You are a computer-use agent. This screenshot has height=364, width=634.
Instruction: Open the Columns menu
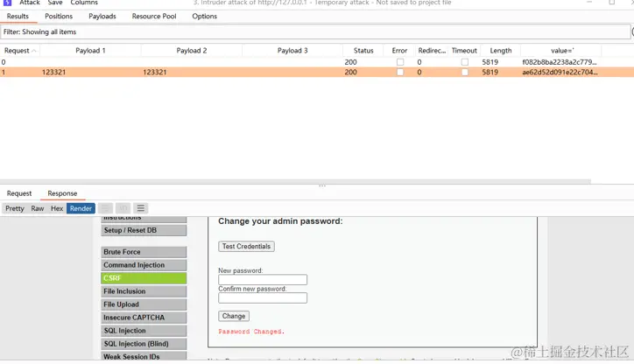pyautogui.click(x=84, y=3)
